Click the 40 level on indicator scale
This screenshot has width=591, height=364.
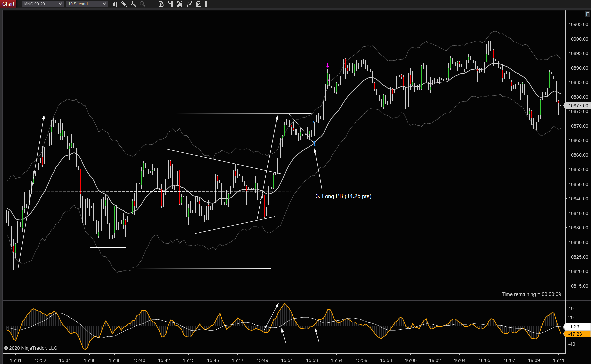571,308
